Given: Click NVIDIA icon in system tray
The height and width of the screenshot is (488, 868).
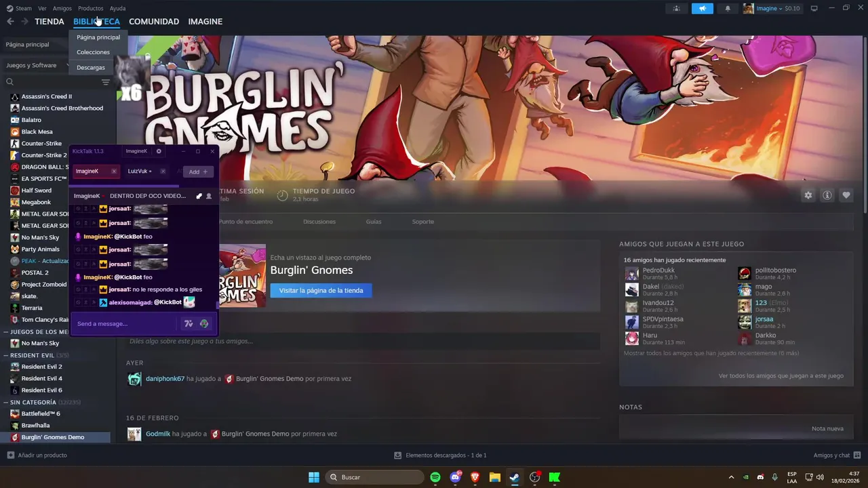Looking at the screenshot, I should pyautogui.click(x=746, y=477).
